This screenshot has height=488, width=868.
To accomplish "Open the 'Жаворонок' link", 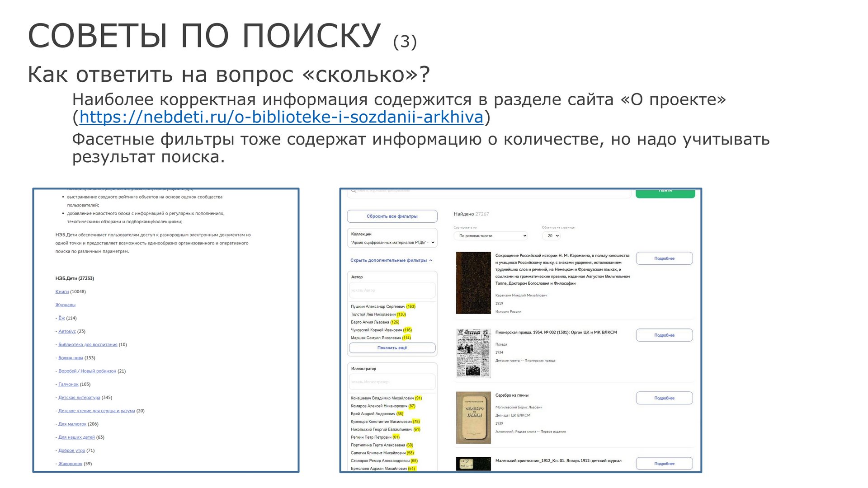I will coord(70,464).
